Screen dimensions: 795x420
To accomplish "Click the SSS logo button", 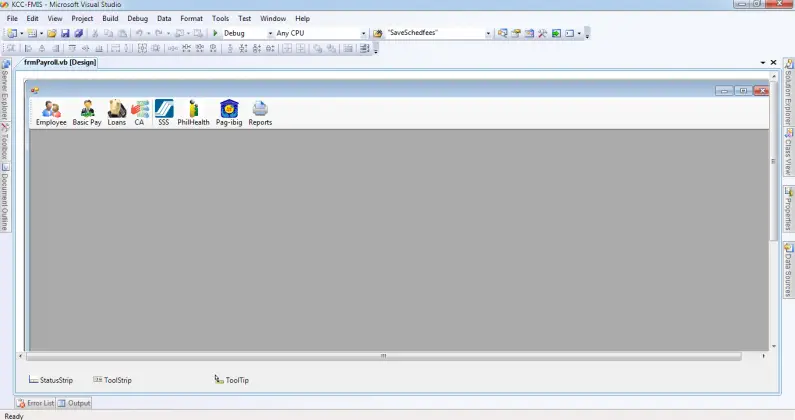I will click(x=164, y=113).
